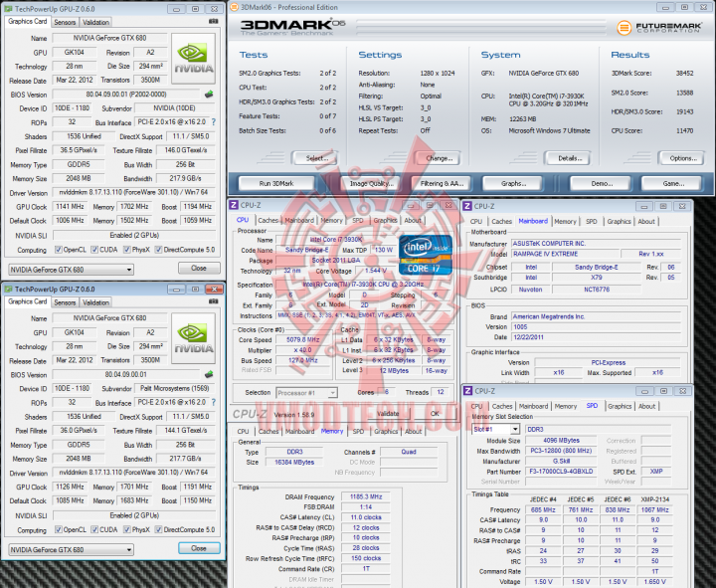The image size is (716, 588).
Task: Click CPU-Z Z icon of SPD window
Action: click(467, 391)
